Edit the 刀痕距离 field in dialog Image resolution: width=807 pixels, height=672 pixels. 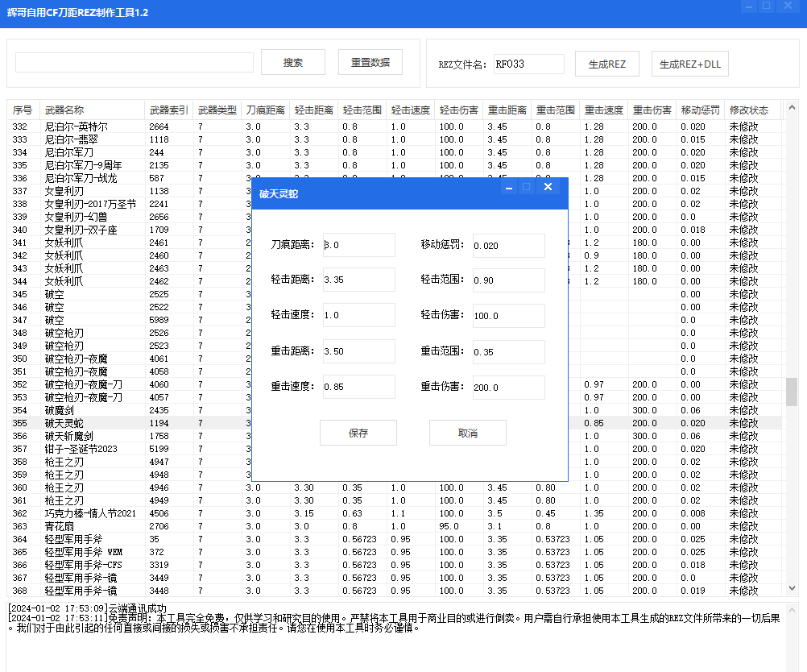358,245
